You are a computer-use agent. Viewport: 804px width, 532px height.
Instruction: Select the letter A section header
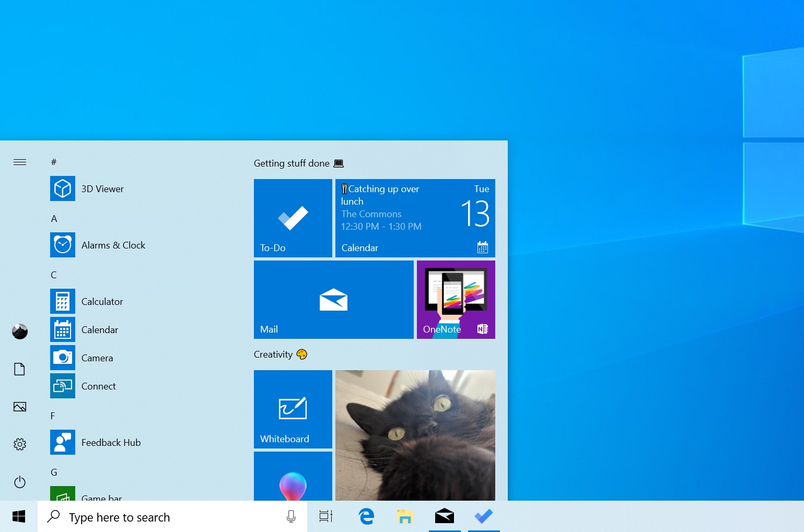coord(54,219)
